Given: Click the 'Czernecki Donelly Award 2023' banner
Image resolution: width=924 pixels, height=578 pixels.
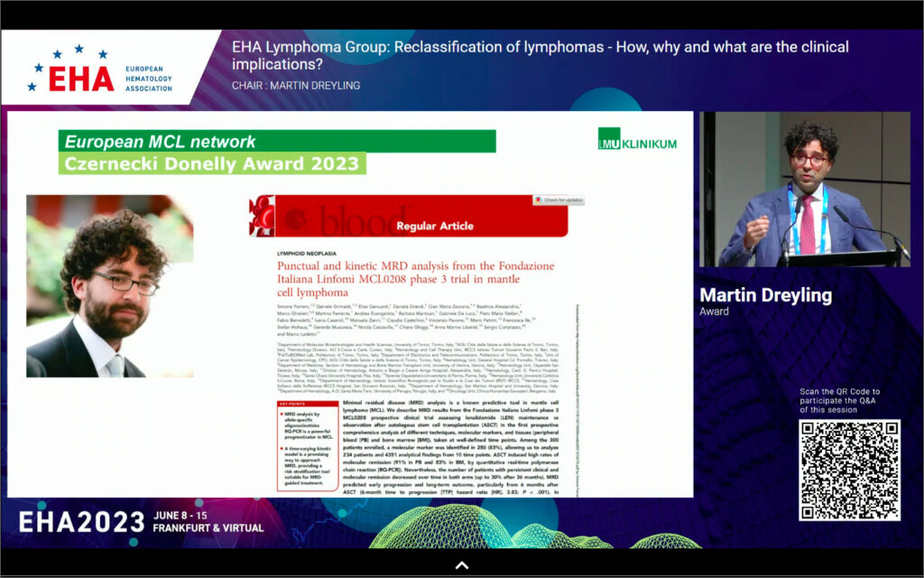Looking at the screenshot, I should click(212, 163).
